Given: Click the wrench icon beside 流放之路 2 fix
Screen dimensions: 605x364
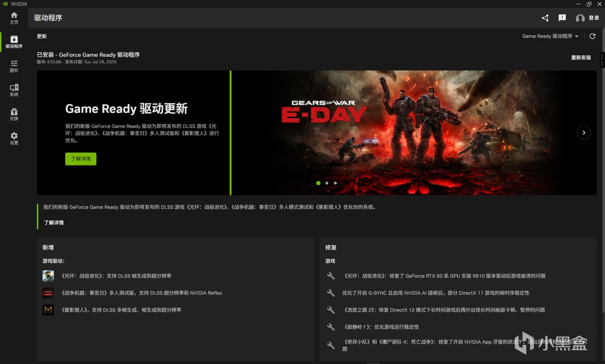Looking at the screenshot, I should pos(331,310).
